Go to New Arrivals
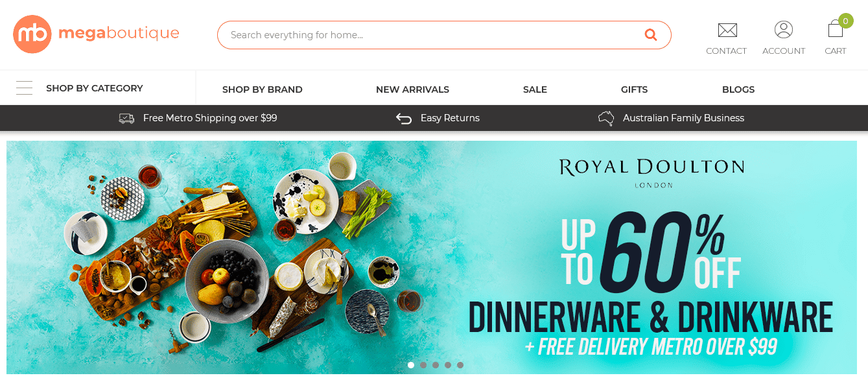 pyautogui.click(x=412, y=89)
